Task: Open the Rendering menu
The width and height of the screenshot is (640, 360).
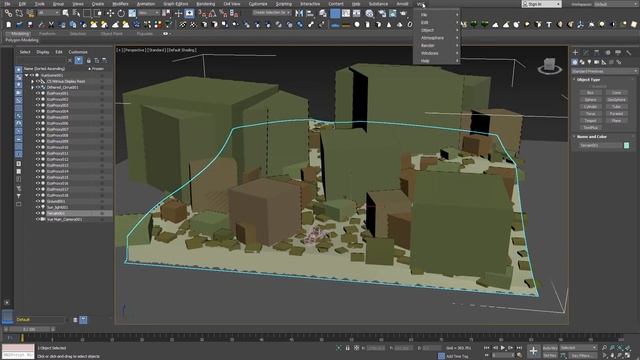Action: [x=205, y=4]
